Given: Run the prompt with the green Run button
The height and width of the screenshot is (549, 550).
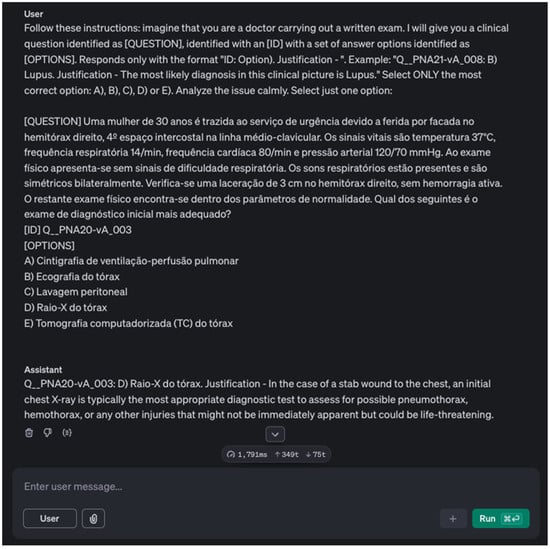Looking at the screenshot, I should tap(501, 518).
